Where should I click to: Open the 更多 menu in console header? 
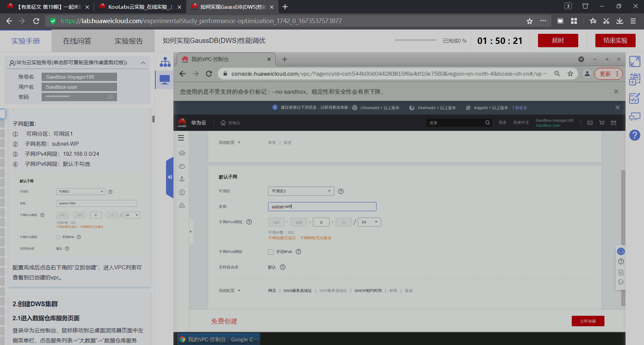coord(502,123)
